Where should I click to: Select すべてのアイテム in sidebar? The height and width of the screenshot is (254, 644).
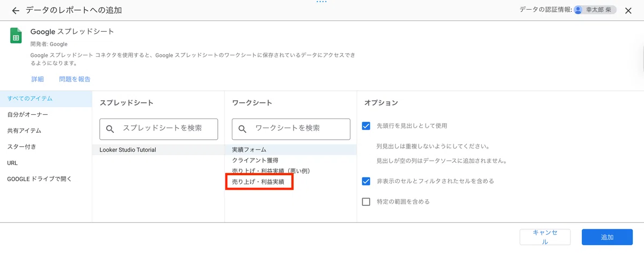(46, 99)
